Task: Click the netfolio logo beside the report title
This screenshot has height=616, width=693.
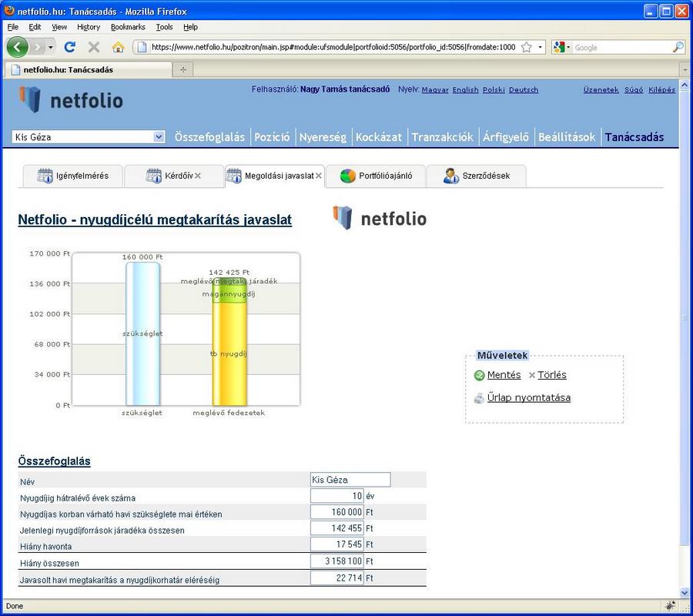Action: [380, 219]
